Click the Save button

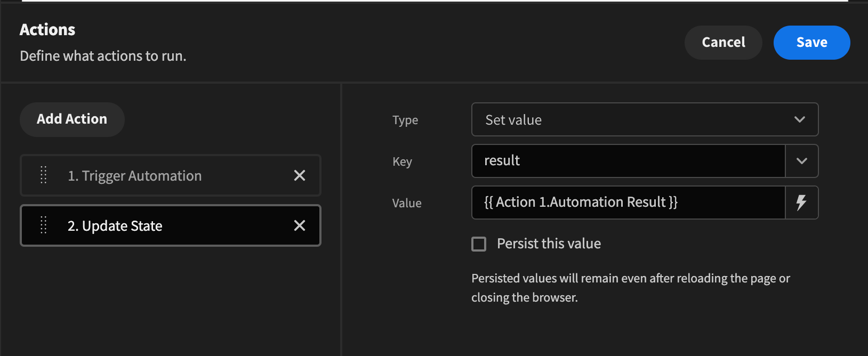click(811, 43)
